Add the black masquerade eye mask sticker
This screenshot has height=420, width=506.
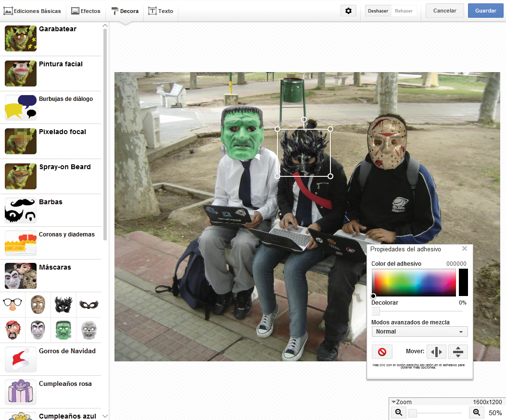89,305
